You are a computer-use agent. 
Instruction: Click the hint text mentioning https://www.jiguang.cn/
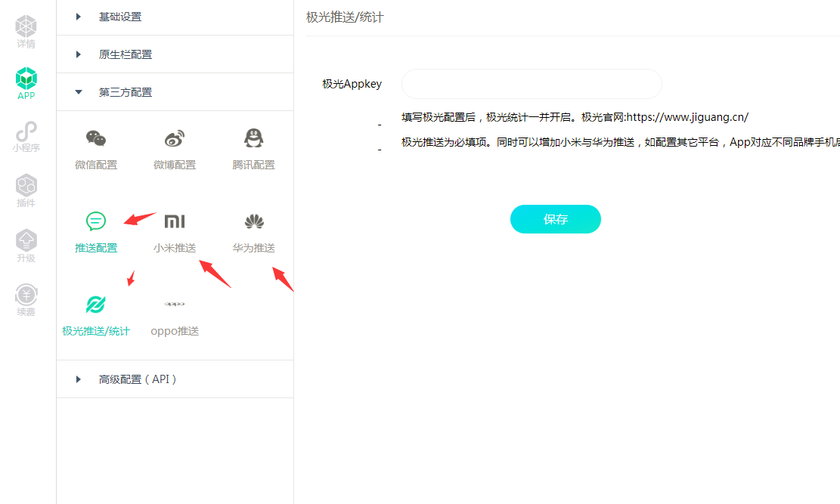point(575,117)
